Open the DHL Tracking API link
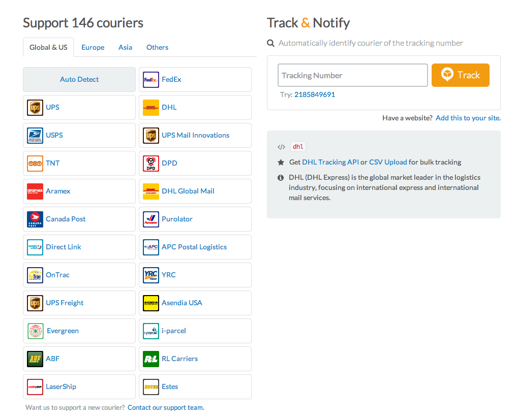The image size is (515, 420). point(330,162)
